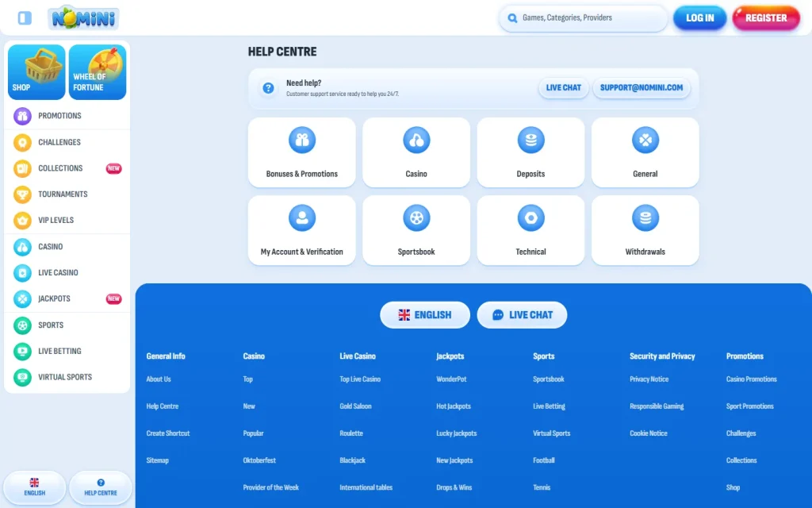Open Sitemap footer link

tap(158, 460)
